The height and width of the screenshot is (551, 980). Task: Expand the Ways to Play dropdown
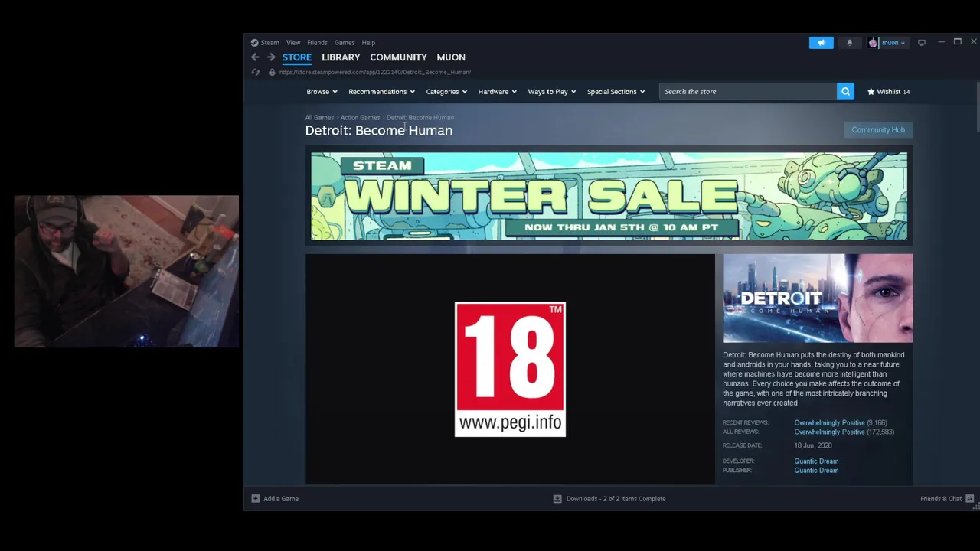(x=551, y=92)
